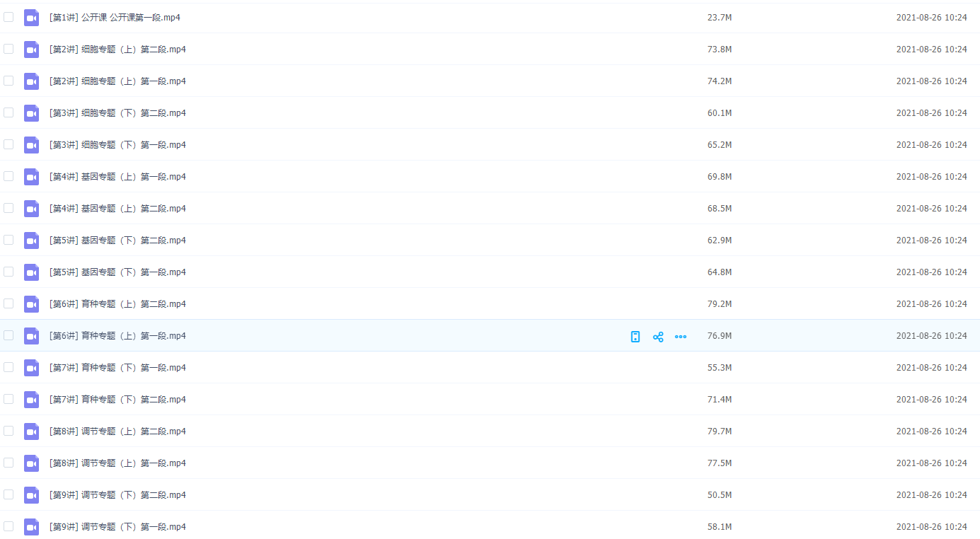Click video icon of 第2讲 细胞专题（上）第二段
The height and width of the screenshot is (539, 980).
coord(31,50)
